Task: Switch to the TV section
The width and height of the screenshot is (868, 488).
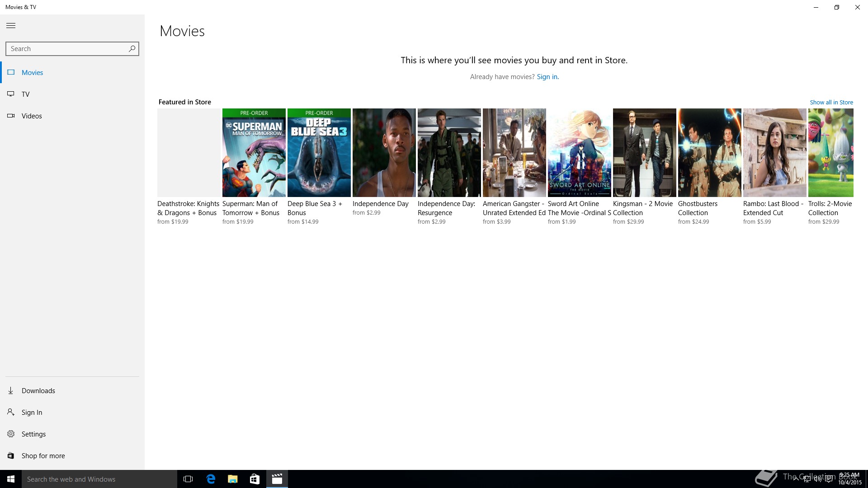Action: pyautogui.click(x=72, y=94)
